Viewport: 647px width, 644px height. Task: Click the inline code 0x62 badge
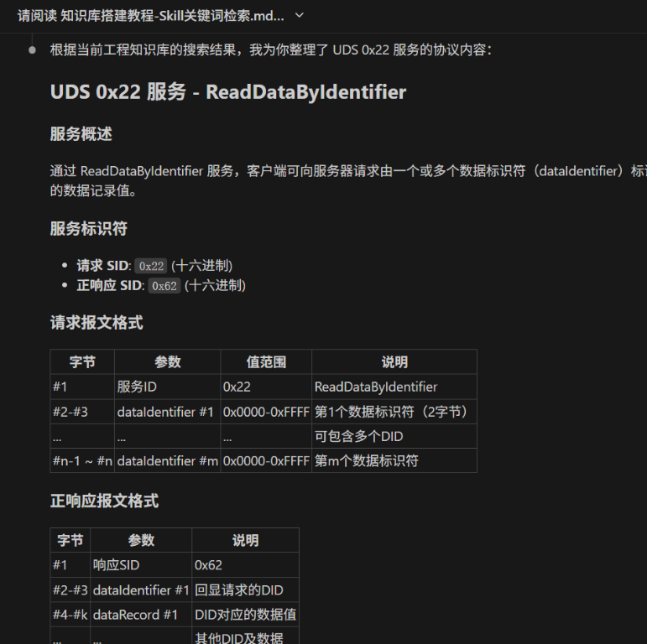click(x=164, y=286)
